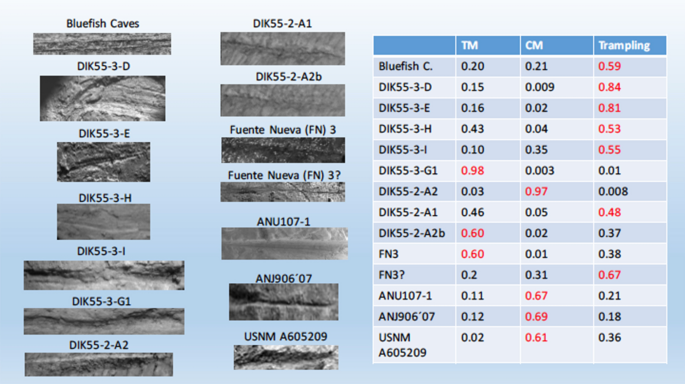Viewport: 685px width, 384px height.
Task: Select the Bluefish Caves mark photo
Action: (102, 44)
